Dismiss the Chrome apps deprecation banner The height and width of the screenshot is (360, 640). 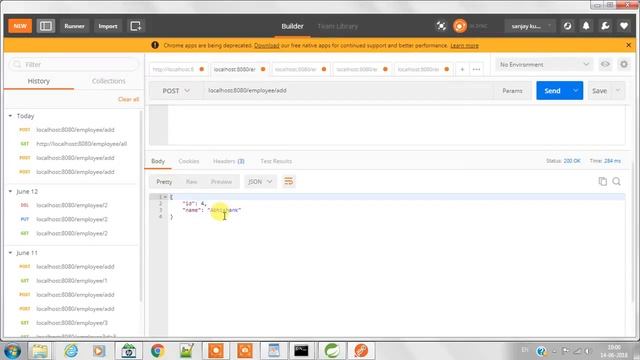tap(629, 45)
